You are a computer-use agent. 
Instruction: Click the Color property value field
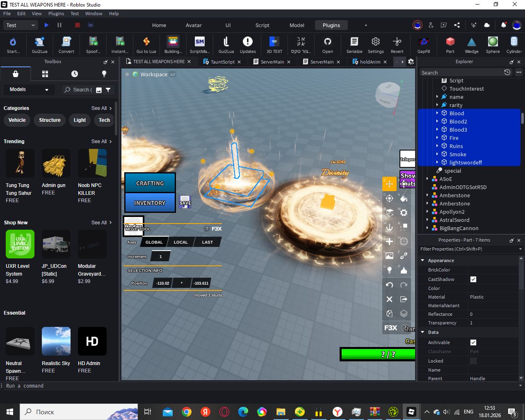(x=493, y=288)
